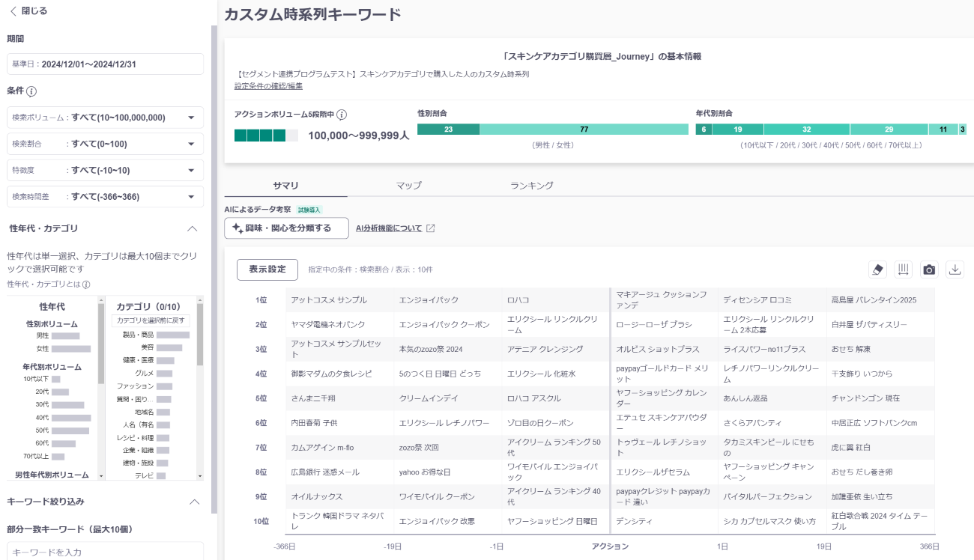The height and width of the screenshot is (560, 974).
Task: Click the eraser icon above keyword table
Action: click(x=877, y=270)
